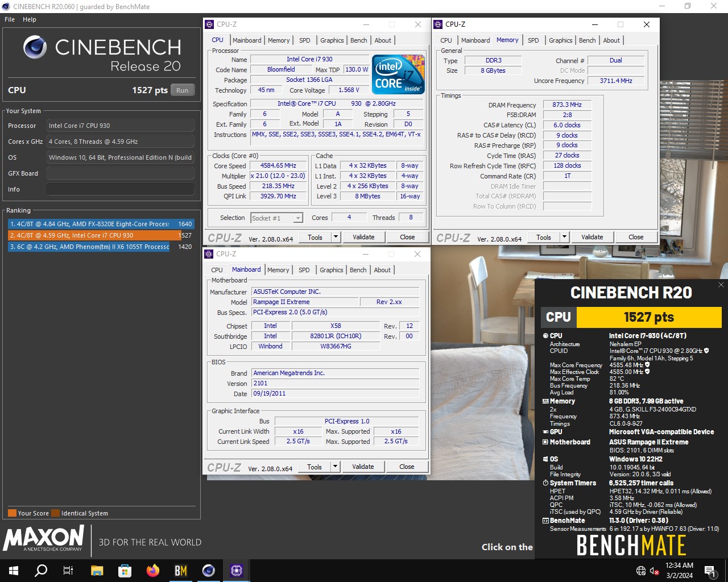
Task: Expand Tools dropdown arrow in Memory window
Action: pyautogui.click(x=565, y=237)
